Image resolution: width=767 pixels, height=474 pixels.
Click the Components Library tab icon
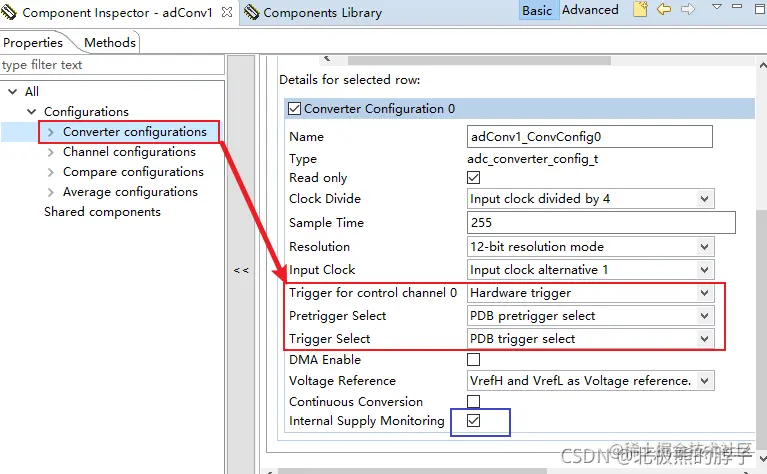pos(251,12)
